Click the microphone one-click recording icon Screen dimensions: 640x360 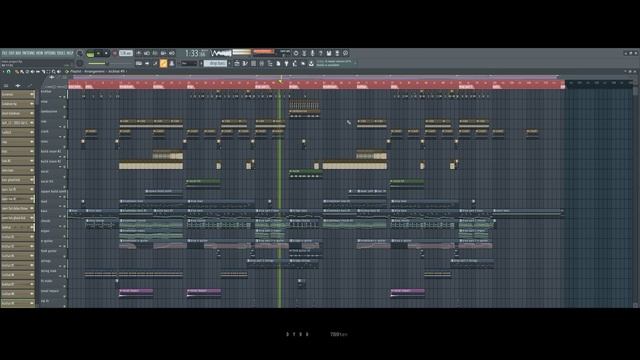pos(313,53)
